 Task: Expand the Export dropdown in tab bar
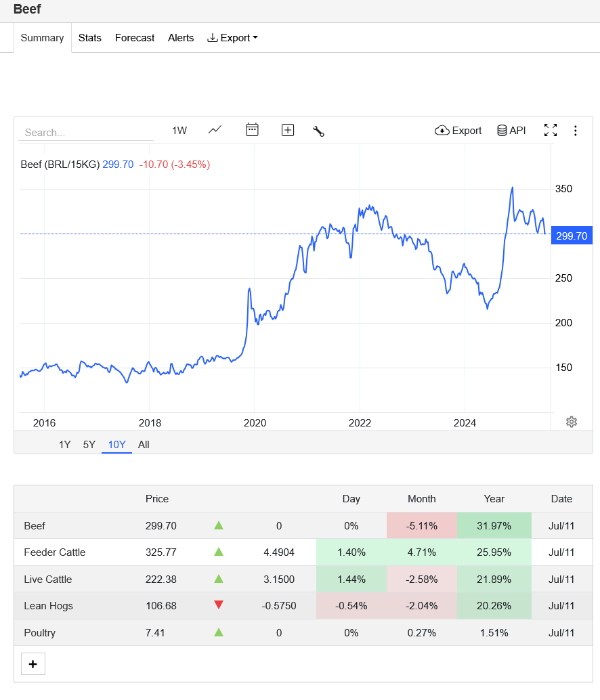pyautogui.click(x=232, y=38)
